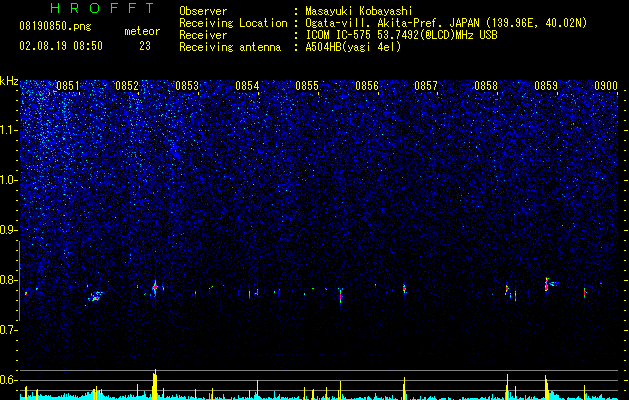This screenshot has height=400, width=629.
Task: Click the A504HB yagi antenna text
Action: coord(353,47)
